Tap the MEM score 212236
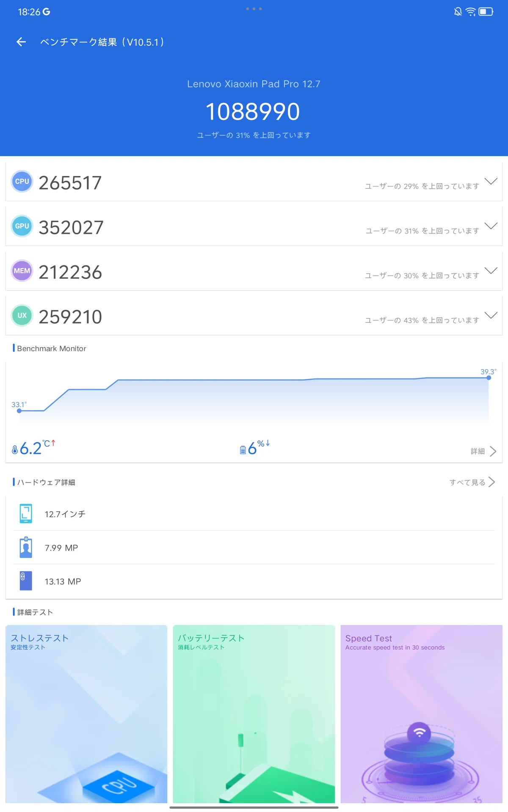Screen dimensions: 508x812 pyautogui.click(x=70, y=272)
